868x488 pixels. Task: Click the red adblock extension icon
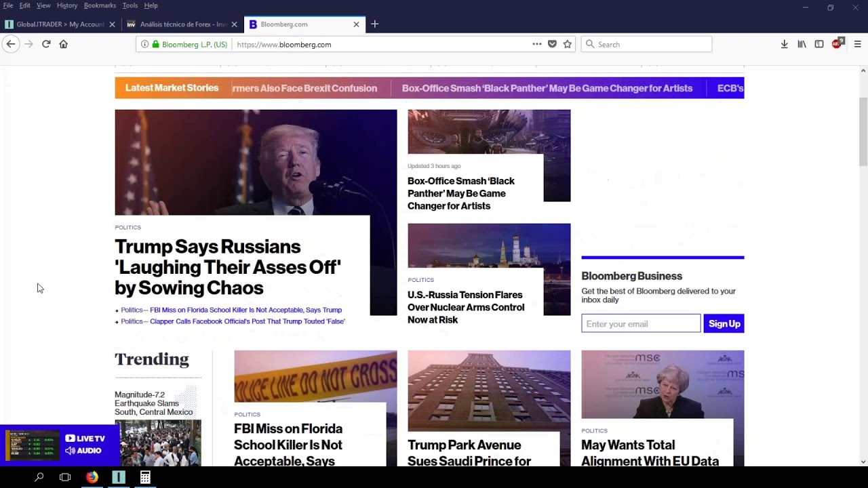tap(837, 43)
